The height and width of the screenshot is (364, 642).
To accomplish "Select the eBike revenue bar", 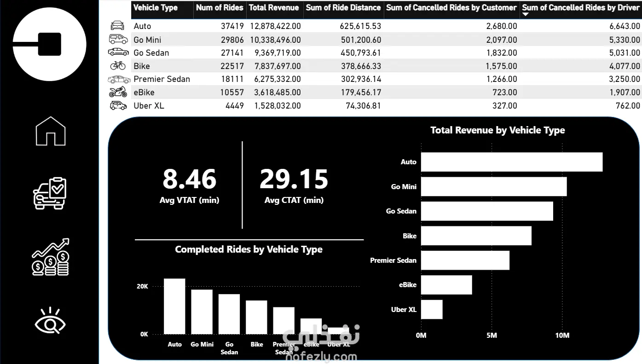I will 446,285.
